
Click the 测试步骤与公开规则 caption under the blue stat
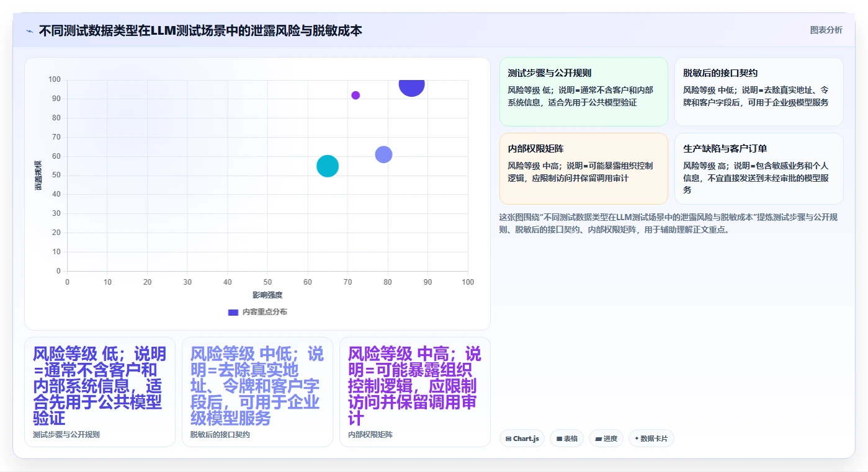click(x=66, y=435)
